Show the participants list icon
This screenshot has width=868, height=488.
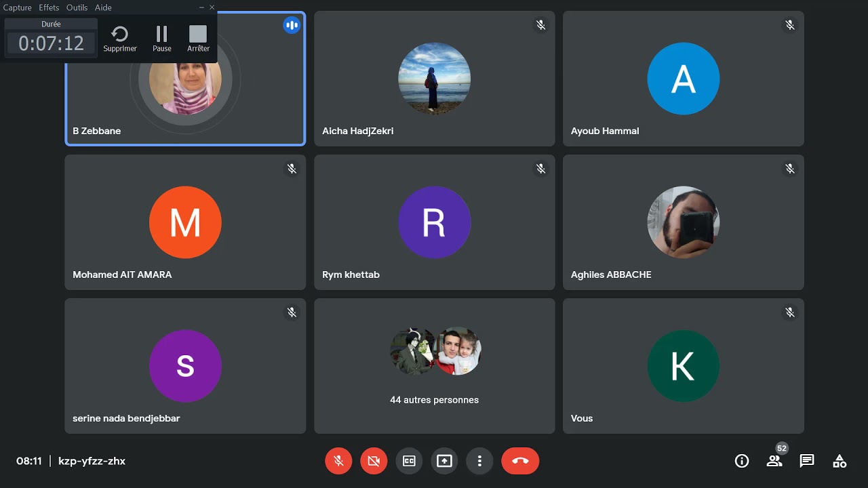(x=774, y=461)
